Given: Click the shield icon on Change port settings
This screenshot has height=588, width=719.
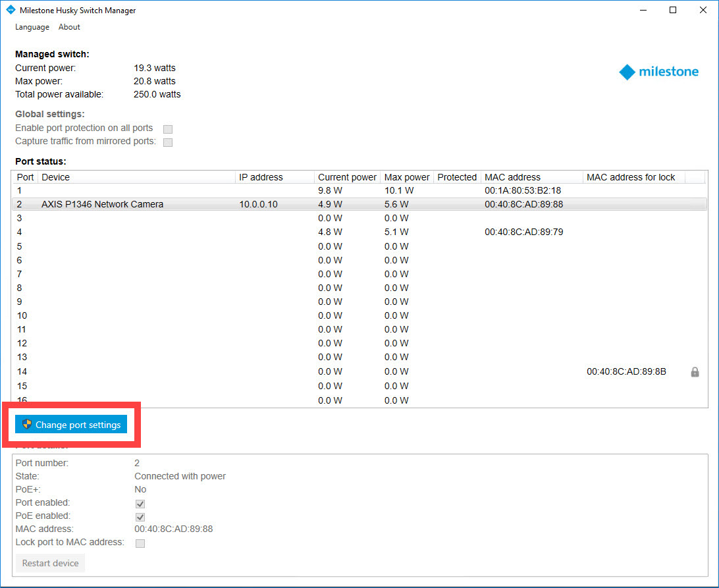Looking at the screenshot, I should click(27, 425).
